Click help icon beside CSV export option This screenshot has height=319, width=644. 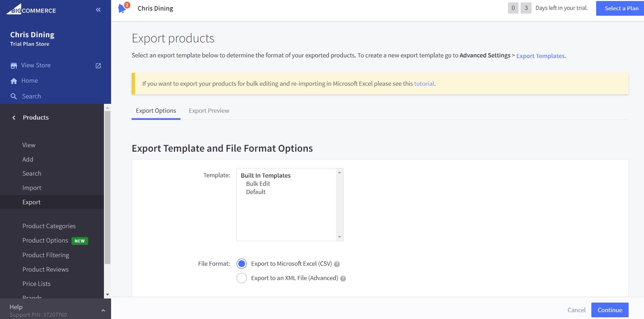[337, 264]
